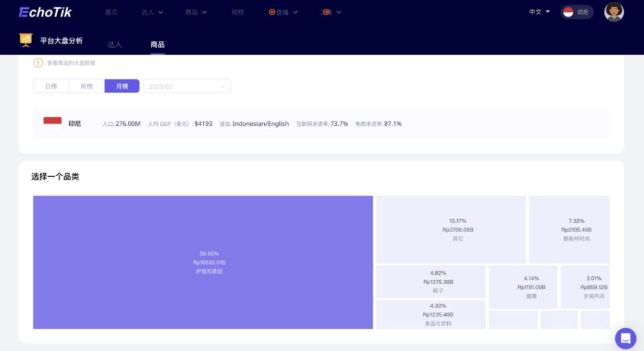This screenshot has width=644, height=351.
Task: Expand the 达人 menu in top navigation
Action: pyautogui.click(x=152, y=12)
